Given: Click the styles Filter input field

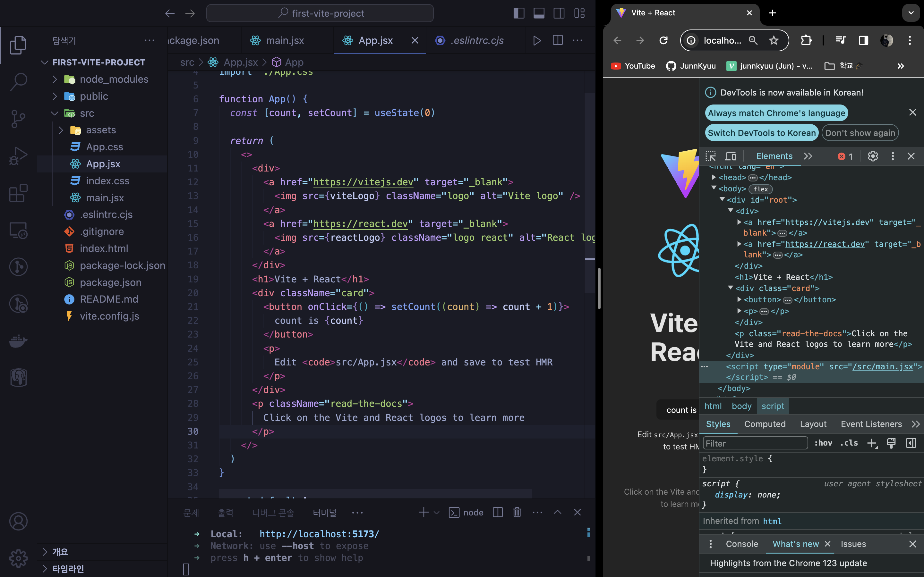Looking at the screenshot, I should pos(755,443).
